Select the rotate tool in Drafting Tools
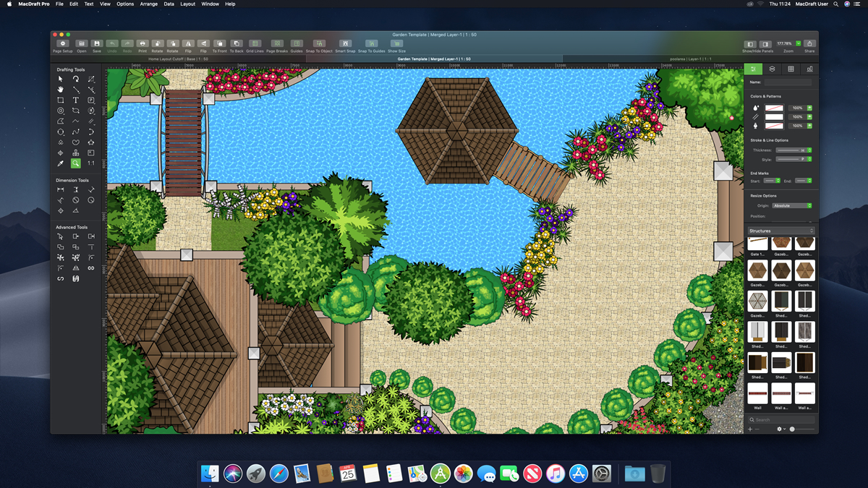The image size is (868, 488). coord(76,79)
